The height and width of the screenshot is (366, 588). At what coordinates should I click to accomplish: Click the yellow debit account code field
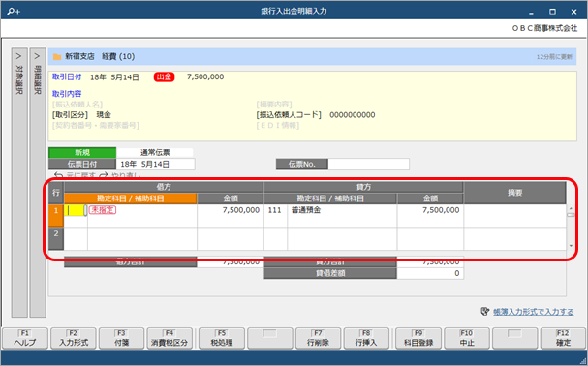click(x=75, y=210)
